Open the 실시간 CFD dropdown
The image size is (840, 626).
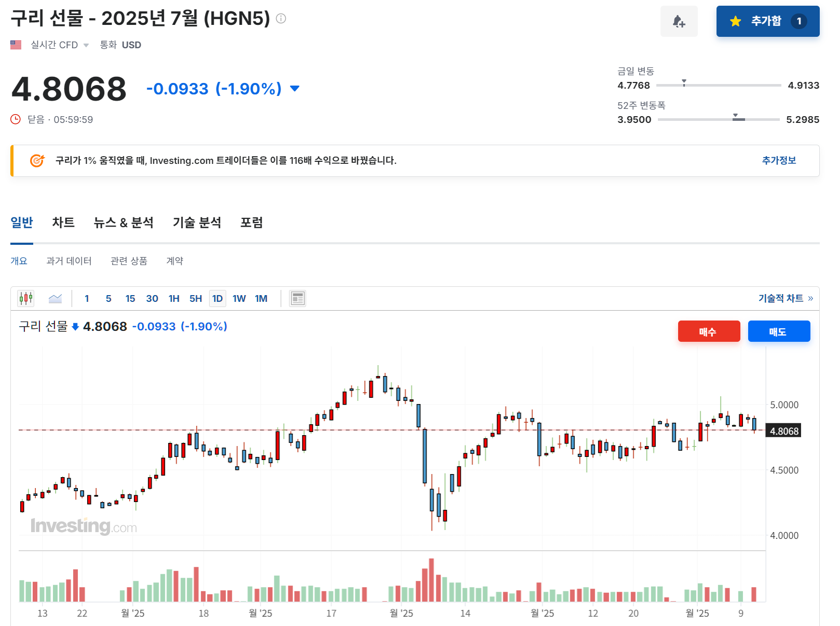point(60,45)
